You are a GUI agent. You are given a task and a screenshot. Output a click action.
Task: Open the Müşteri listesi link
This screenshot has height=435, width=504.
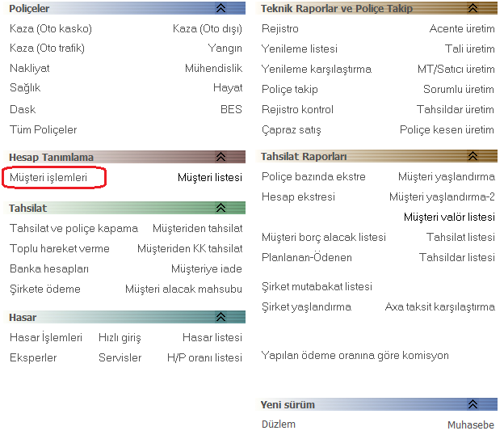tap(209, 177)
